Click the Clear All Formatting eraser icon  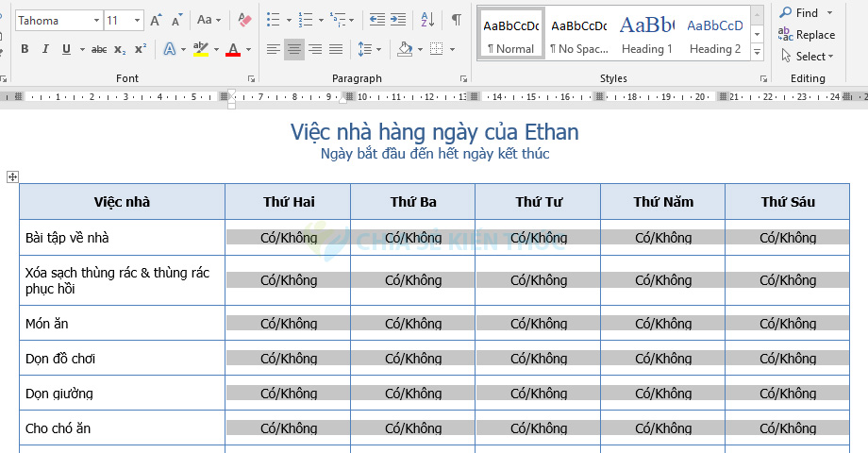point(244,21)
